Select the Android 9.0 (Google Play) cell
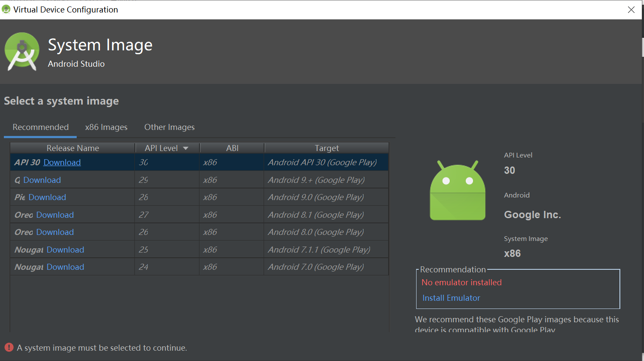644x361 pixels. [x=326, y=197]
